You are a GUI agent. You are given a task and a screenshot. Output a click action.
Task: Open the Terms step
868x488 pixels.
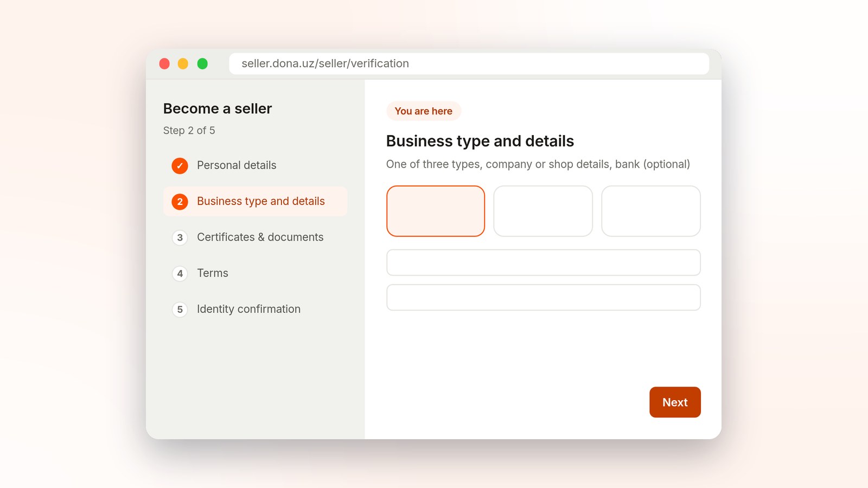click(255, 273)
